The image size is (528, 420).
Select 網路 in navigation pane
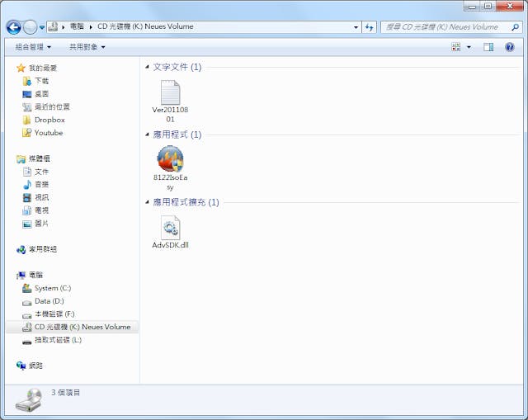(30, 366)
